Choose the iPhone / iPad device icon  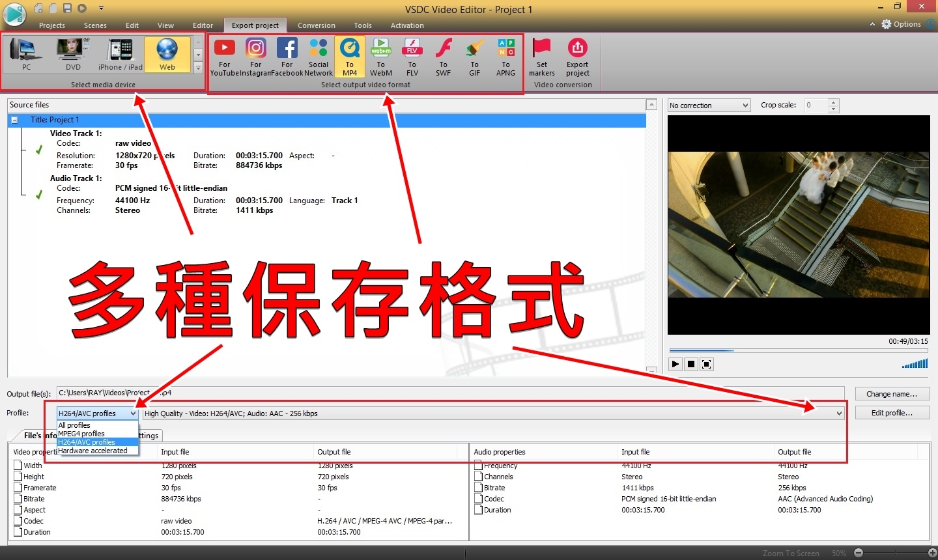[121, 54]
